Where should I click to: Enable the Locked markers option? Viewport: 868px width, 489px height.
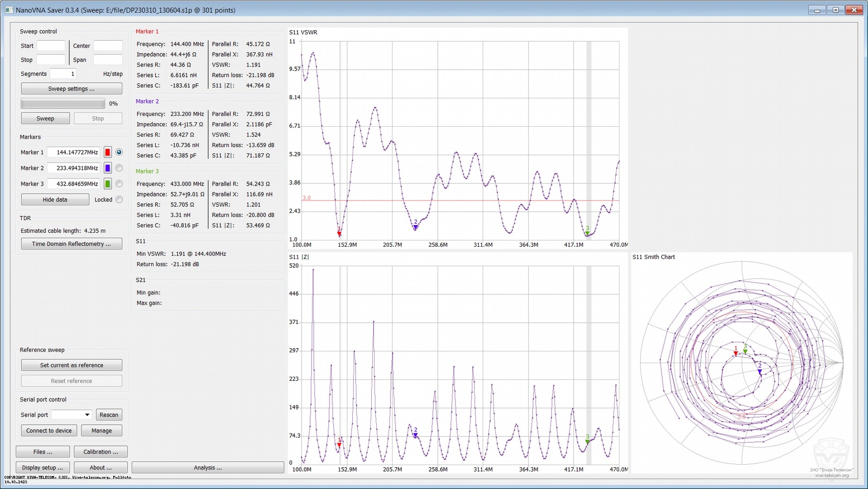point(119,200)
